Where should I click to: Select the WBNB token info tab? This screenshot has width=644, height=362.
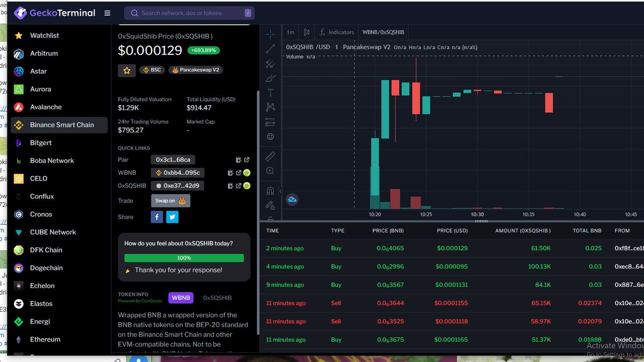pyautogui.click(x=181, y=298)
